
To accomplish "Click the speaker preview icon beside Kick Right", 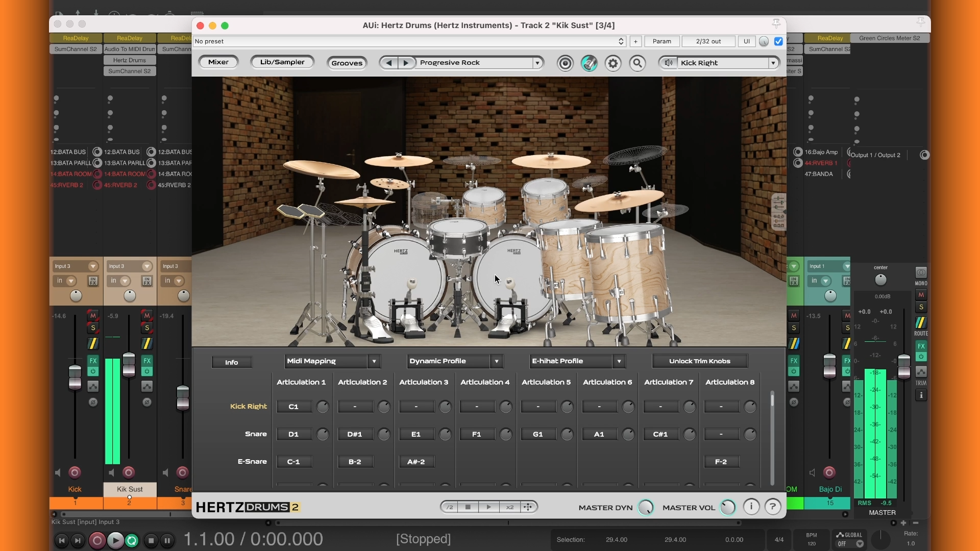I will coord(668,63).
